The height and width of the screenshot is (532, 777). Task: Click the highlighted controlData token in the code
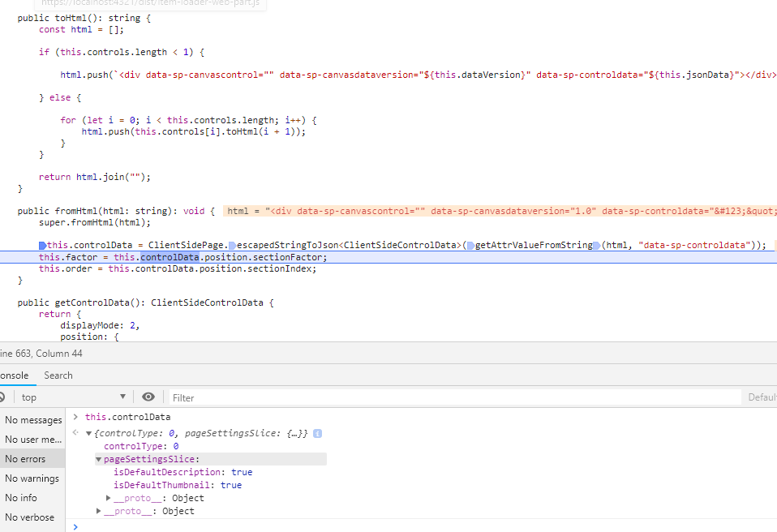(x=170, y=257)
